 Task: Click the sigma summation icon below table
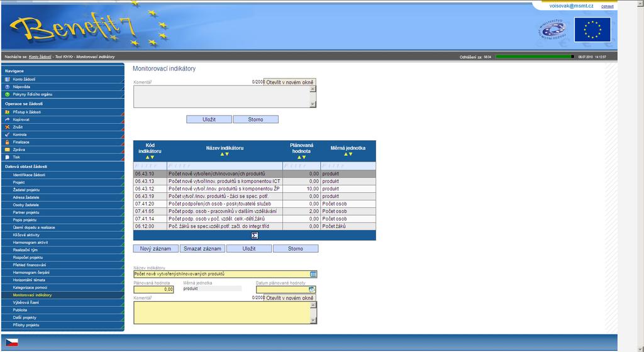point(255,236)
